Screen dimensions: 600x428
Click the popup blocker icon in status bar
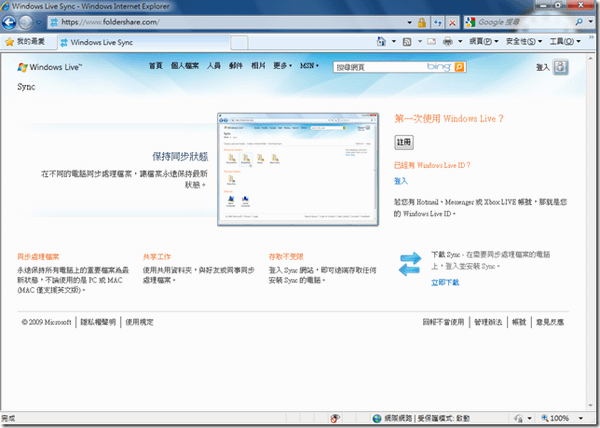pyautogui.click(x=335, y=418)
